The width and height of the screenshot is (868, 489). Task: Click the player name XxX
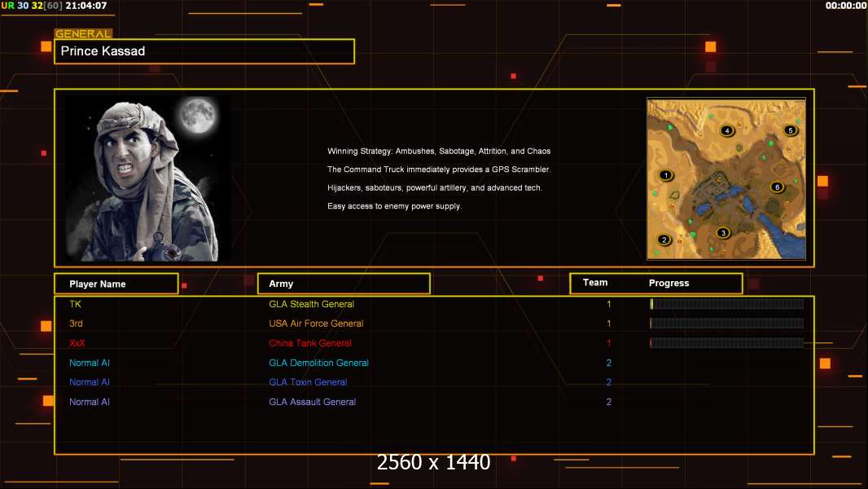point(77,343)
